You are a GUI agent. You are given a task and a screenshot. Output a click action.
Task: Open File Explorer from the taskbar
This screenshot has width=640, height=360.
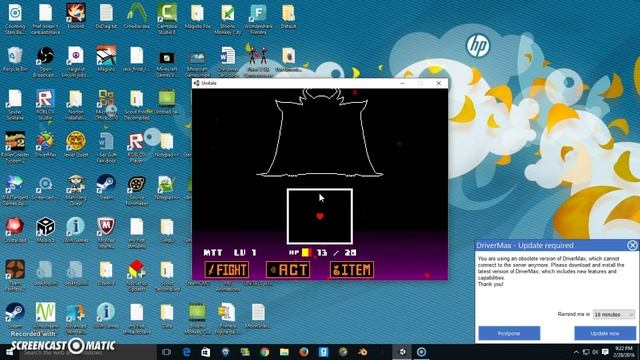(284, 352)
